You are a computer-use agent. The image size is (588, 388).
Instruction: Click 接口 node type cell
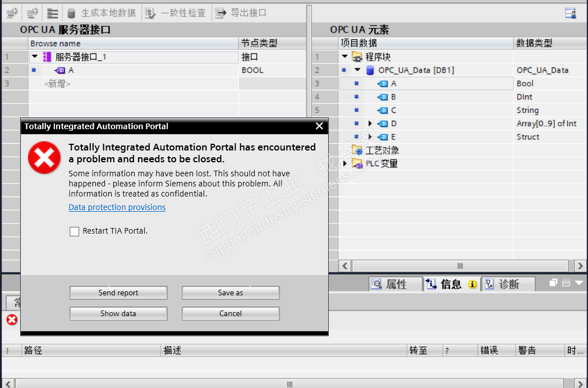click(272, 57)
